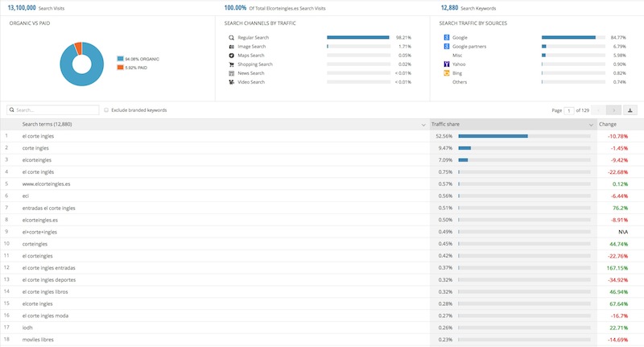Select keyword 'el corte ingles'
Image resolution: width=644 pixels, height=347 pixels.
[x=38, y=136]
